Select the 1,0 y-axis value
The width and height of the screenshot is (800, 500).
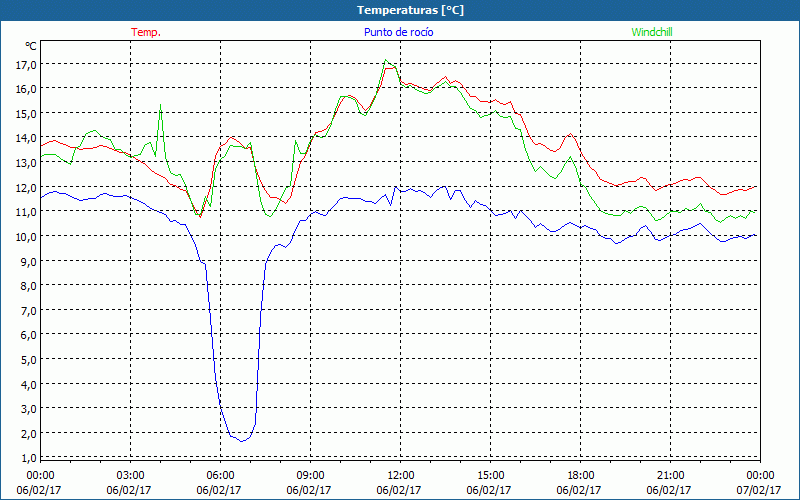point(28,458)
